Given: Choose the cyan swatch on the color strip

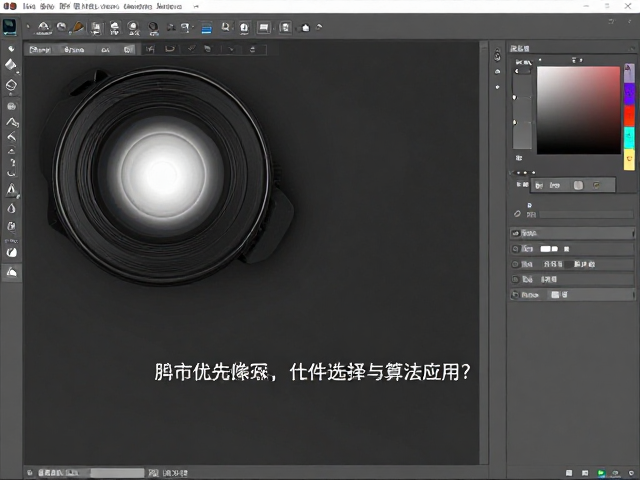Looking at the screenshot, I should click(629, 138).
